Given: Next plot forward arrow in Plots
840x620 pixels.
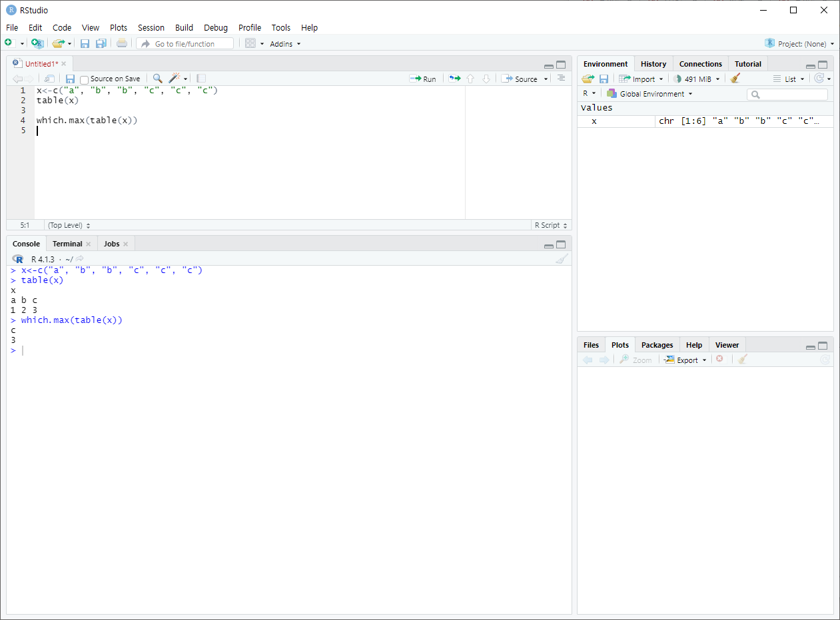Looking at the screenshot, I should 604,360.
